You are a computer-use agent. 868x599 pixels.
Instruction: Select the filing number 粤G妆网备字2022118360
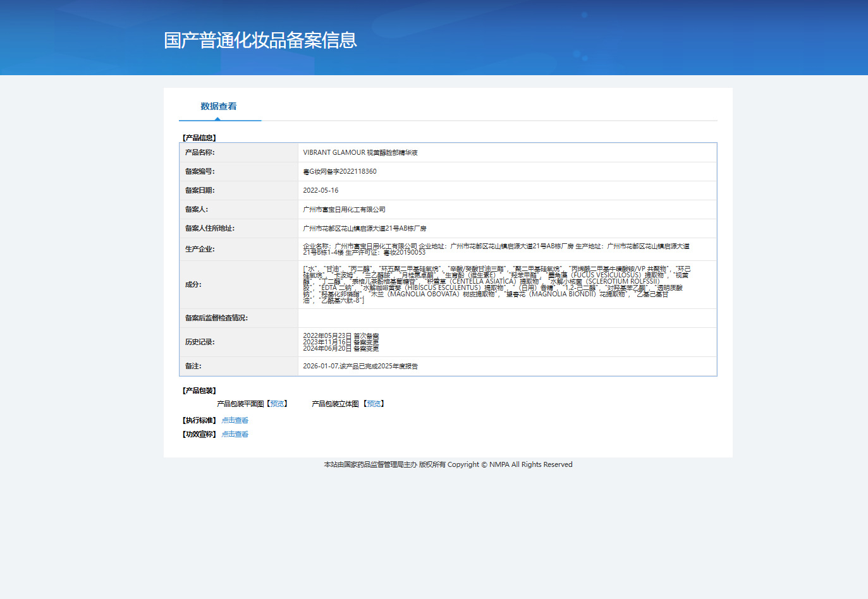[339, 171]
